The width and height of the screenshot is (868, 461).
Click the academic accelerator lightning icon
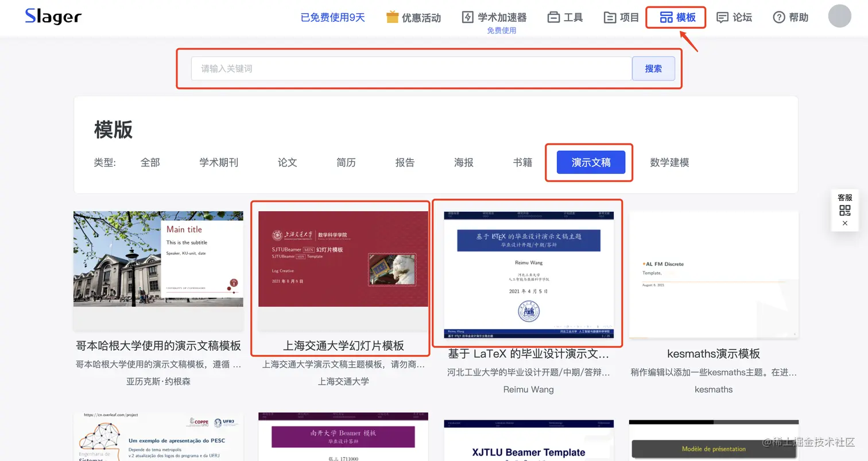[x=468, y=17]
